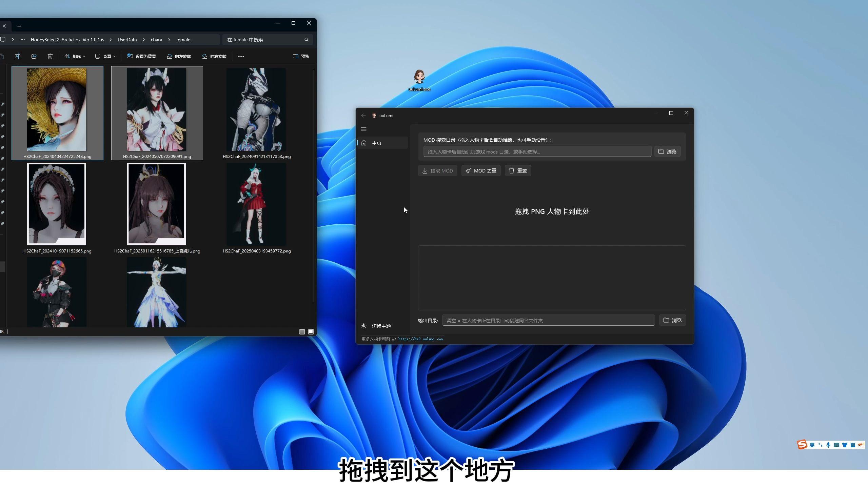Click 切换主题 to switch uuLumi theme
The image size is (868, 488).
click(x=377, y=326)
